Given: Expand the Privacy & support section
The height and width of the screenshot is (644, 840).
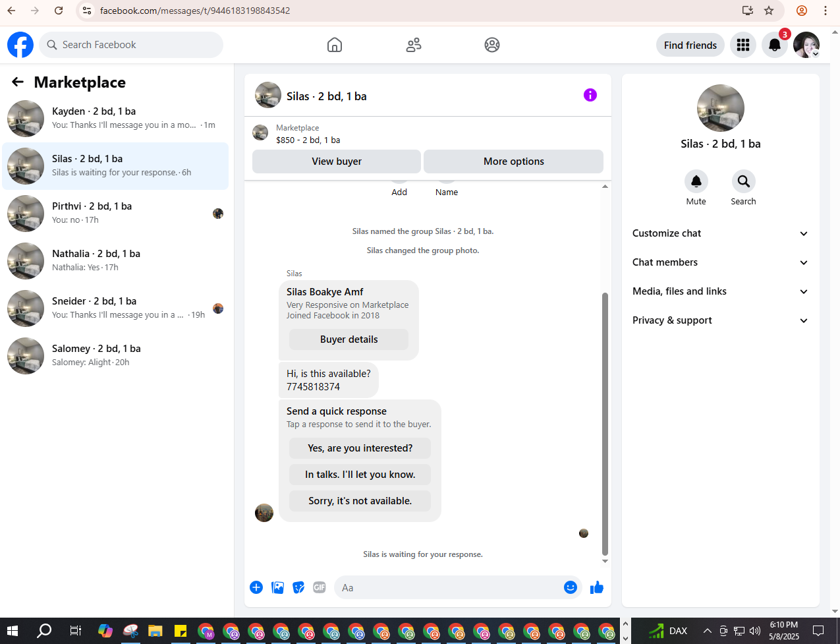Looking at the screenshot, I should tap(720, 320).
